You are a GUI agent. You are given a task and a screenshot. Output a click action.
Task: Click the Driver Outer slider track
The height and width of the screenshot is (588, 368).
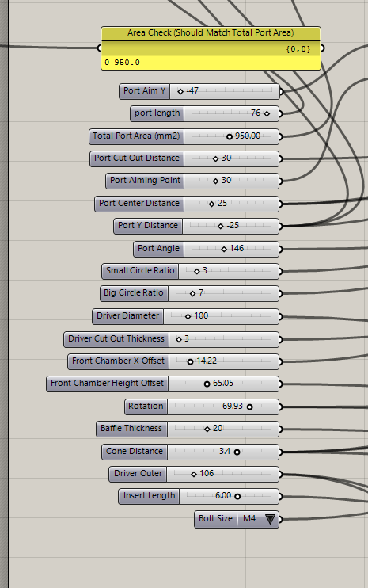pyautogui.click(x=222, y=474)
